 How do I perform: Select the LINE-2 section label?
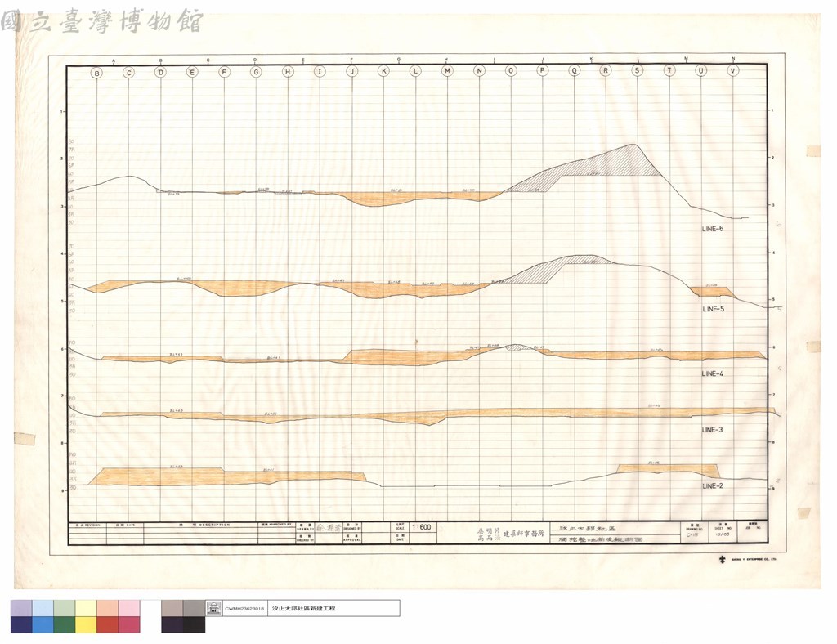tap(713, 486)
